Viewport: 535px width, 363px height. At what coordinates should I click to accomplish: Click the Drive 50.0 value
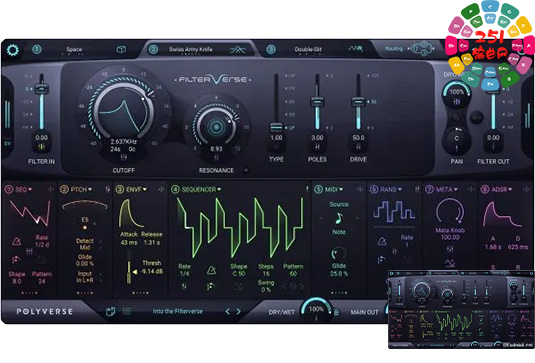tap(358, 137)
